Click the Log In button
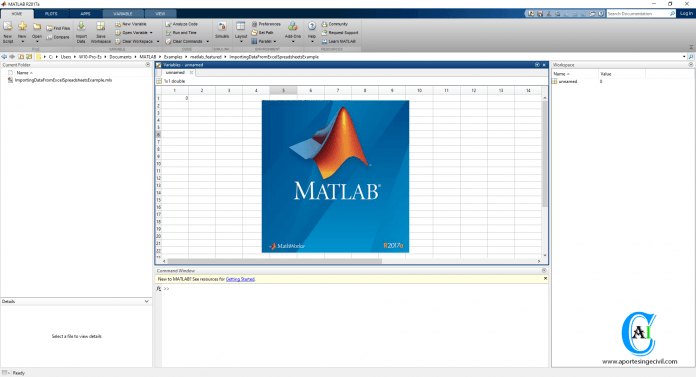 tap(686, 13)
